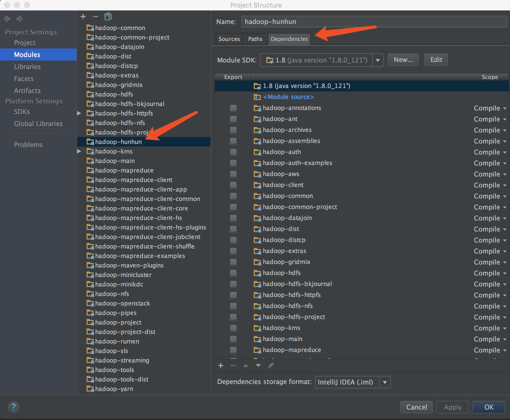
Task: Switch to the Sources tab
Action: [229, 39]
